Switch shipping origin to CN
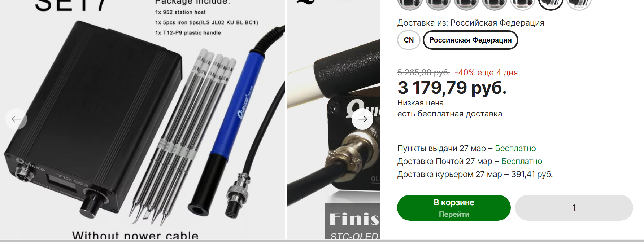The width and height of the screenshot is (644, 242). tap(409, 40)
